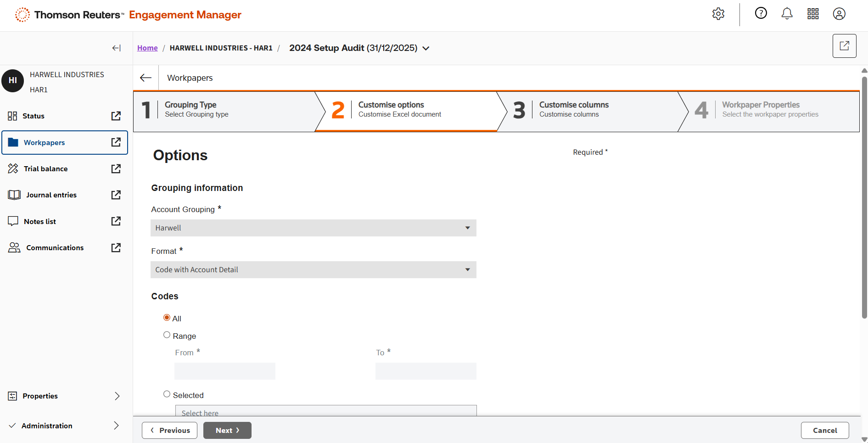
Task: Open the apps grid launcher
Action: pyautogui.click(x=813, y=14)
